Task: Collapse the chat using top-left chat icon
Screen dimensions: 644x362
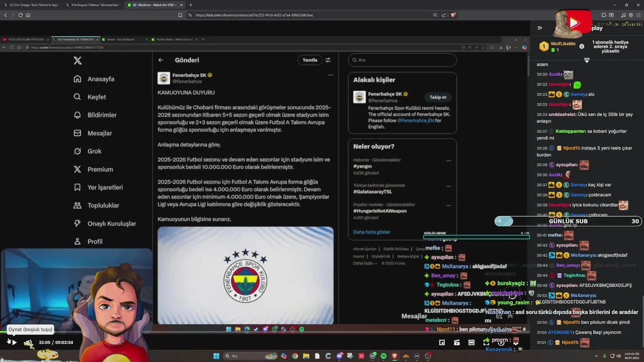Action: pyautogui.click(x=540, y=28)
